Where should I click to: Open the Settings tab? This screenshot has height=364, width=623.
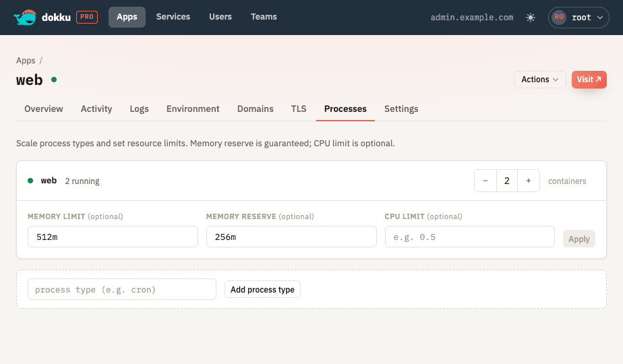[x=401, y=109]
